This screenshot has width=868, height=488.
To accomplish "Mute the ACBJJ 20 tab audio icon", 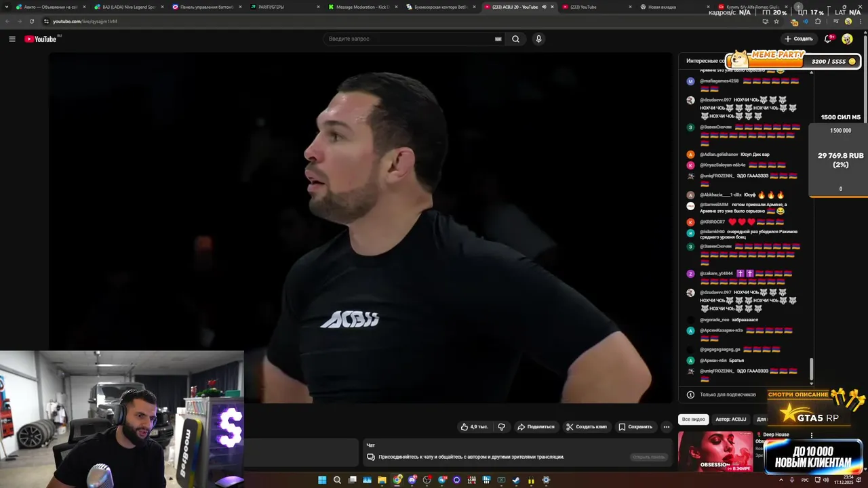I will [x=544, y=7].
